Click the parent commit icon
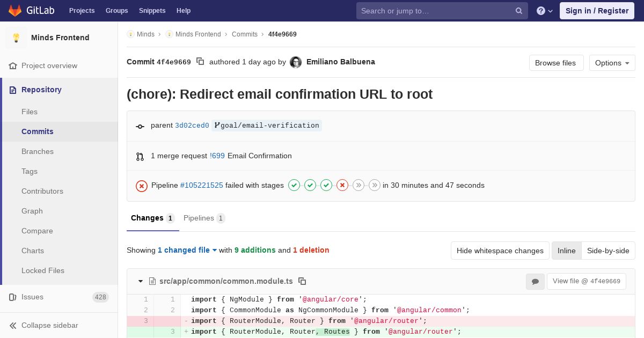The height and width of the screenshot is (338, 644). [140, 126]
